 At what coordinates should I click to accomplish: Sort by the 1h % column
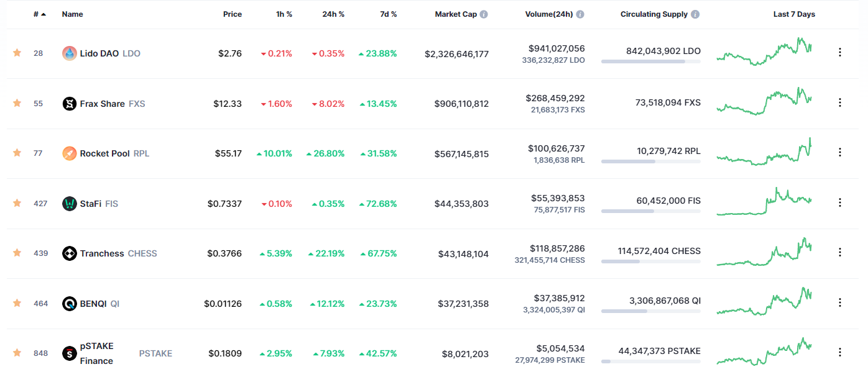pos(284,14)
